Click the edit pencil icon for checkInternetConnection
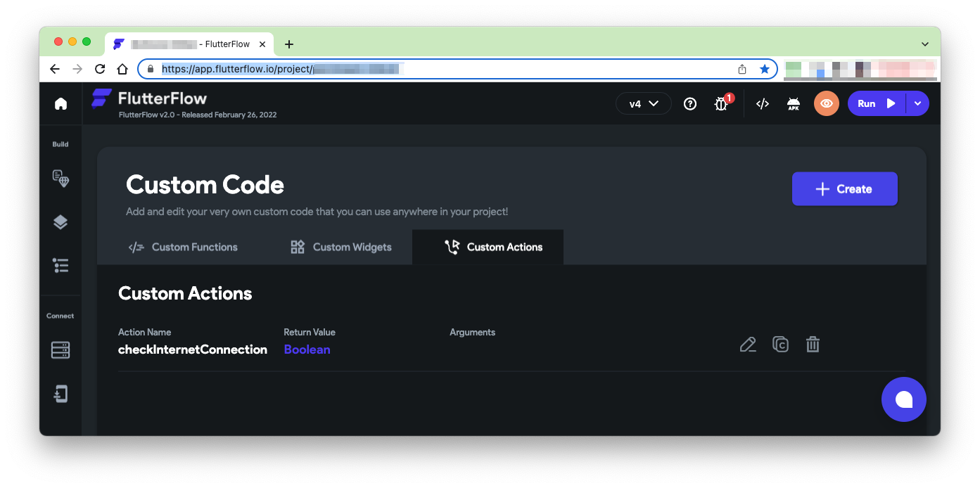The height and width of the screenshot is (488, 980). pos(748,345)
